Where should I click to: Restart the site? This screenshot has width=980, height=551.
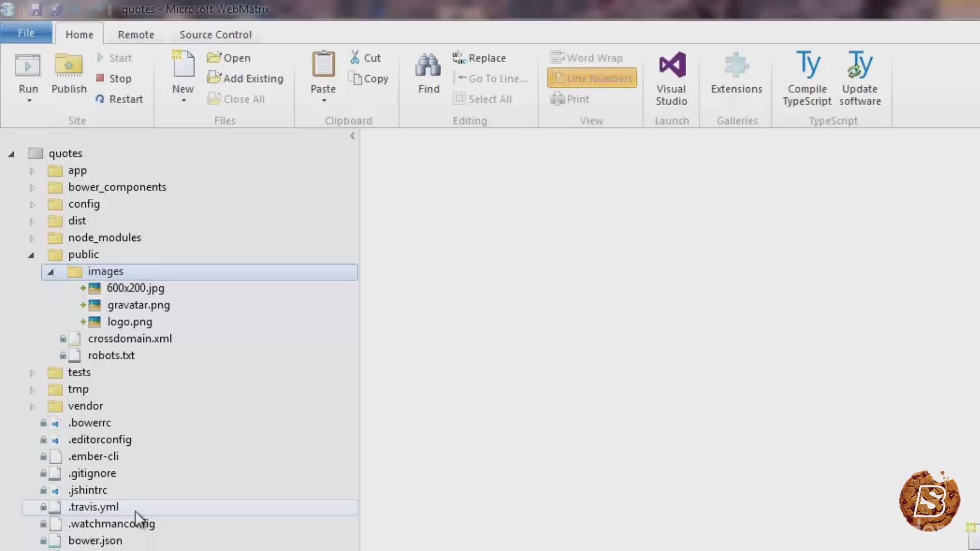point(119,99)
